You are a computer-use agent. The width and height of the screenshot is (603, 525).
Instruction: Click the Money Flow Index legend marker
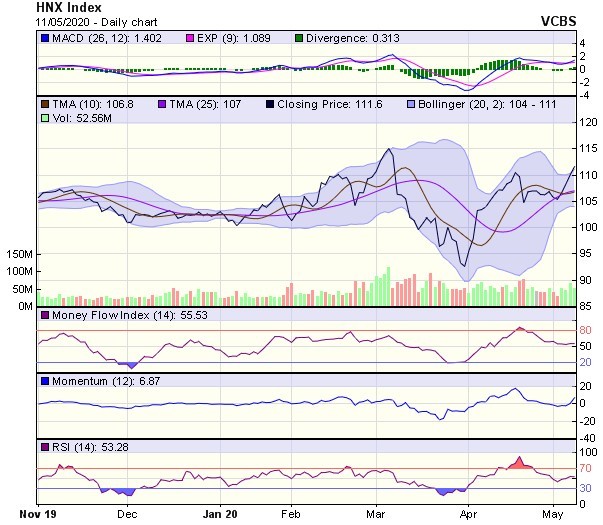click(x=44, y=315)
